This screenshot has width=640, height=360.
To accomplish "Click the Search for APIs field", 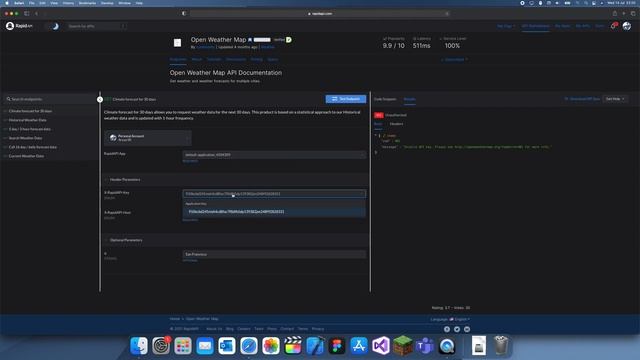I will click(x=97, y=26).
